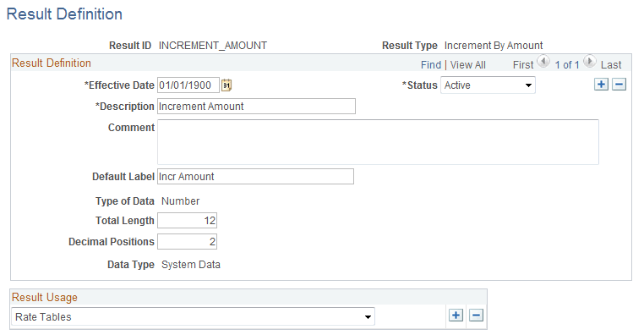Click the Increment By Amount text
Viewport: 644px width, 335px height.
pyautogui.click(x=494, y=45)
